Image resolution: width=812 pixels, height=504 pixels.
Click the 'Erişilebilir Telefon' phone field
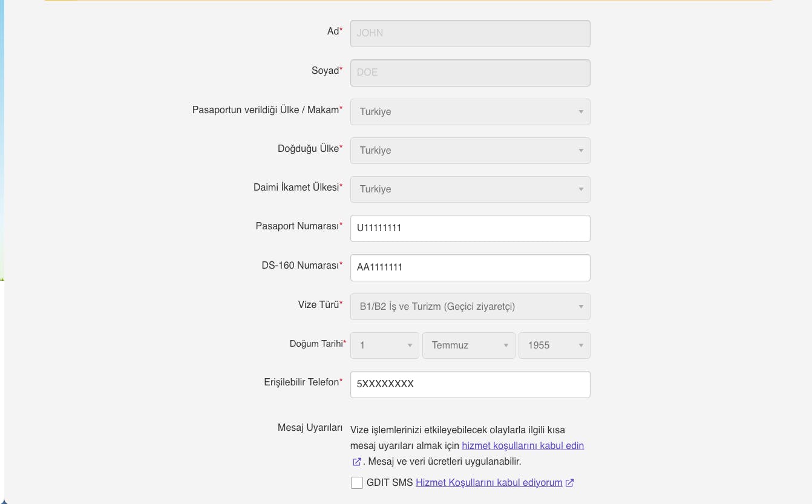(470, 384)
